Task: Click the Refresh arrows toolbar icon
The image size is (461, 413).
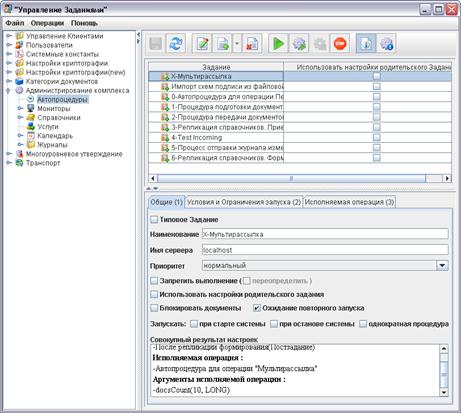Action: 176,44
